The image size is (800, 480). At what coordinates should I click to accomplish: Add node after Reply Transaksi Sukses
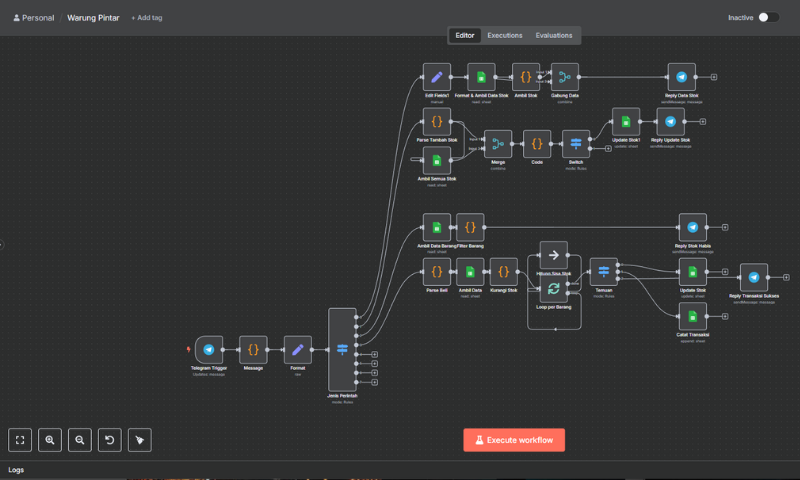pos(786,277)
